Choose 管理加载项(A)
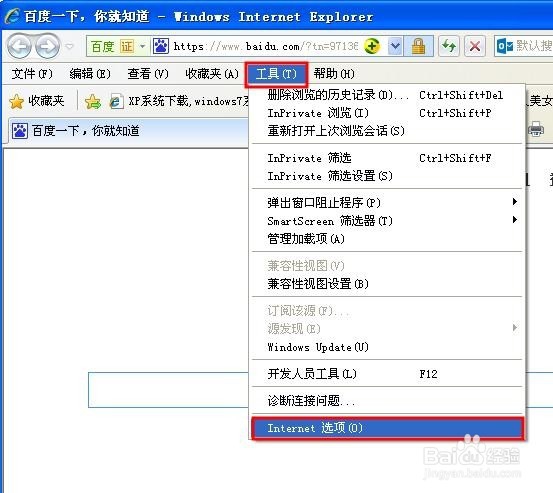Image resolution: width=553 pixels, height=493 pixels. coord(387,239)
